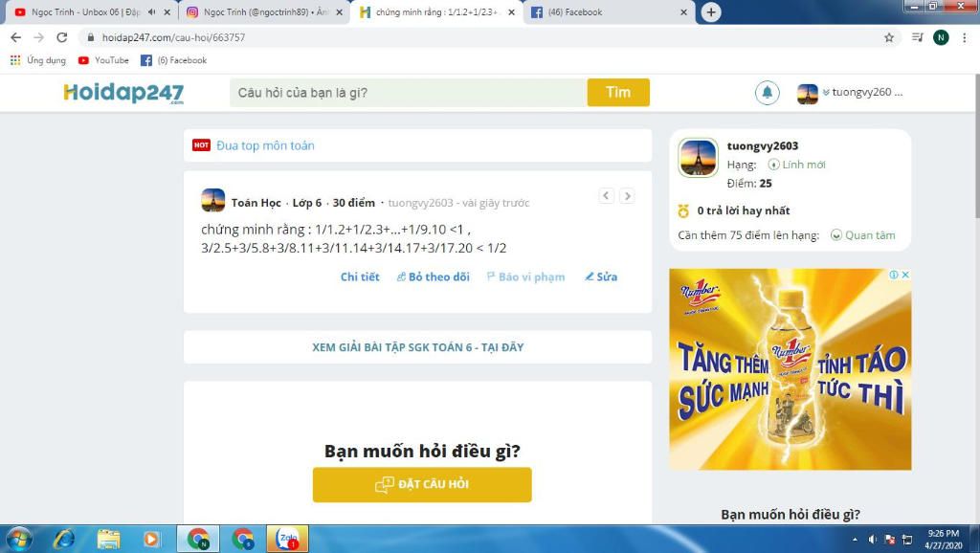Open the Lớp 6 grade link
This screenshot has width=980, height=553.
[307, 203]
